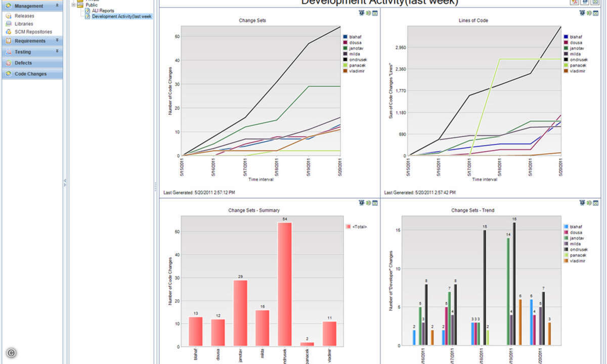The width and height of the screenshot is (607, 364).
Task: Click "Last Generated: 5/20/2011 2:57:12 PM" text
Action: (199, 193)
